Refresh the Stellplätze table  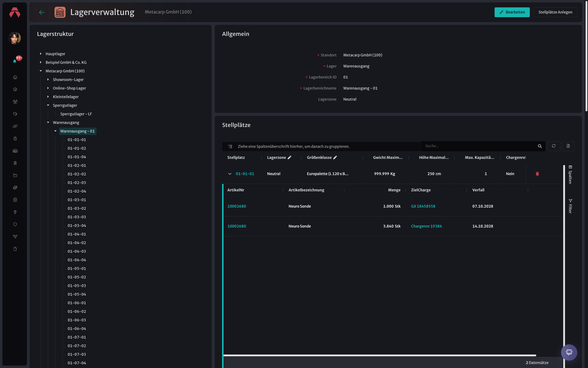[554, 146]
